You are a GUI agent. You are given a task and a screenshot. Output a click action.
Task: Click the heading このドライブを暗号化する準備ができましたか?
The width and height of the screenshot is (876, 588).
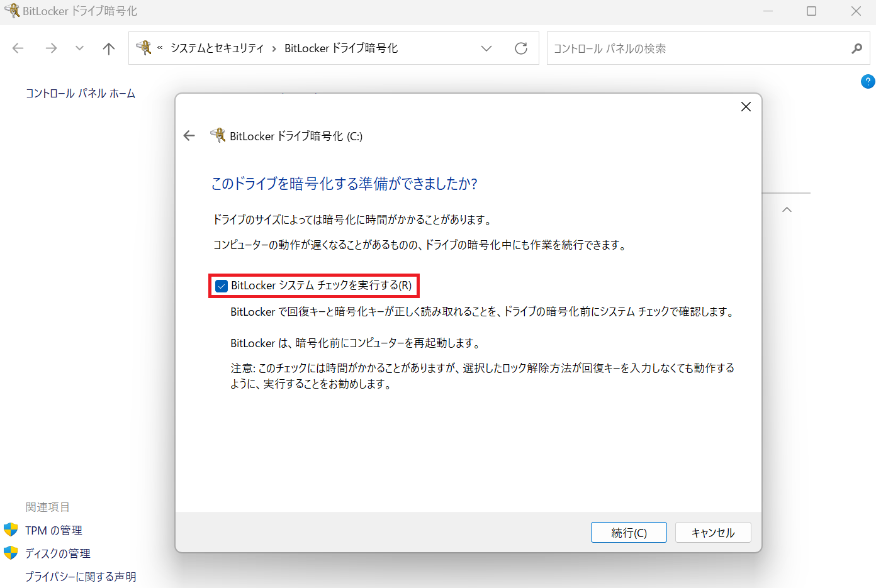344,184
